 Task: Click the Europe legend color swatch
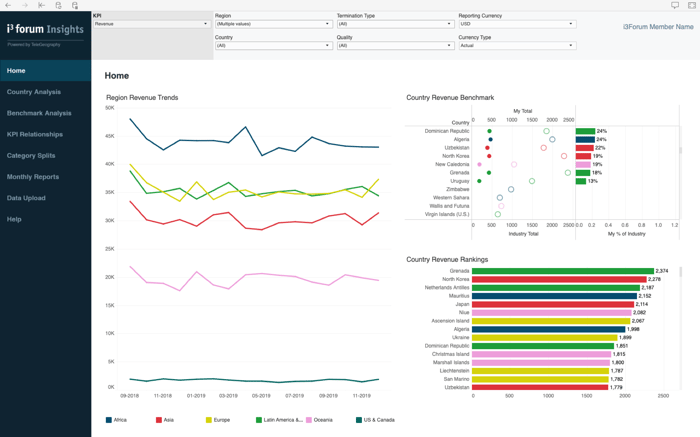pyautogui.click(x=208, y=420)
